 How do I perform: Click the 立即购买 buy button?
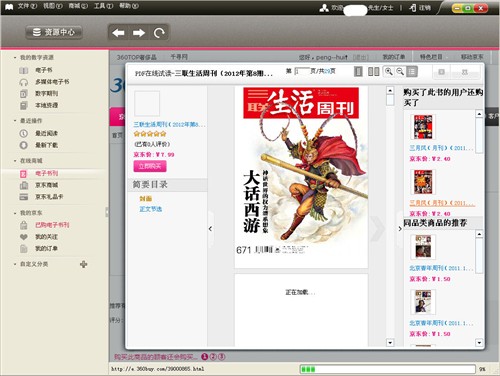coord(150,166)
